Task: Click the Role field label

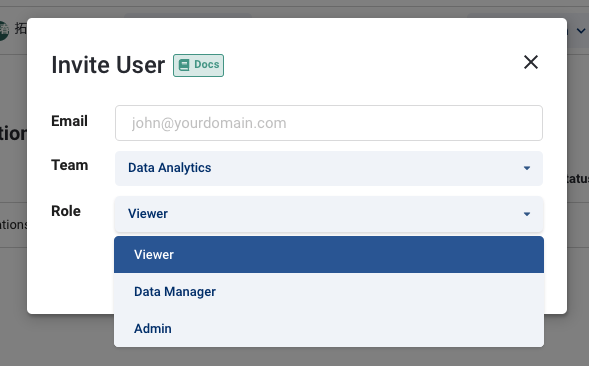Action: (66, 211)
